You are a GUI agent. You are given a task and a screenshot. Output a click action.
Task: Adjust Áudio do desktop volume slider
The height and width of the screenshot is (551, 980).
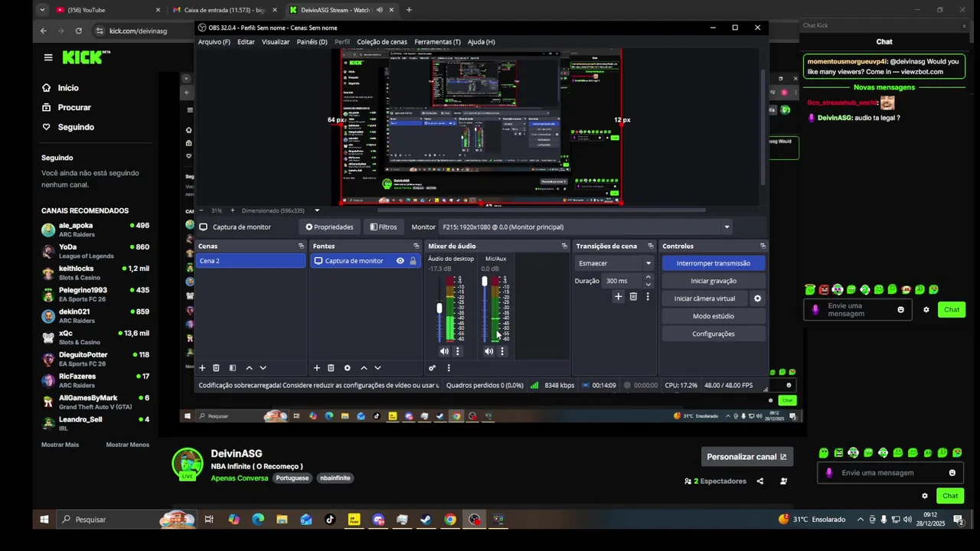coord(439,308)
